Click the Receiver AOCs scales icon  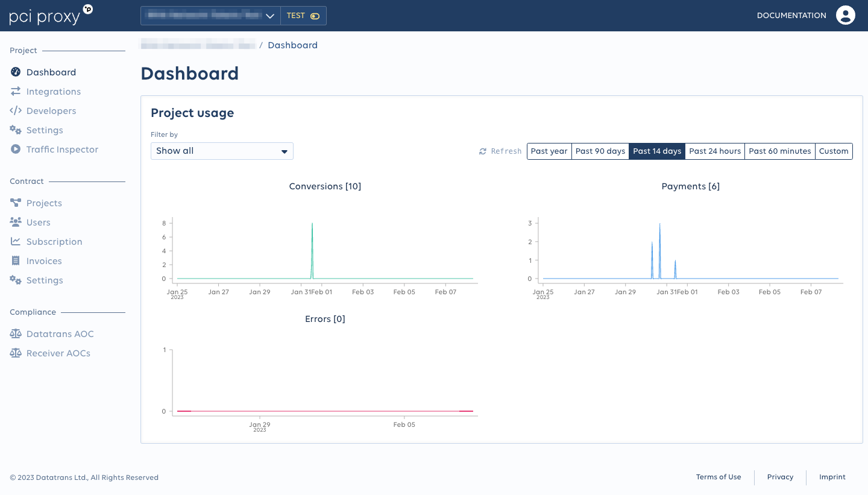tap(16, 353)
